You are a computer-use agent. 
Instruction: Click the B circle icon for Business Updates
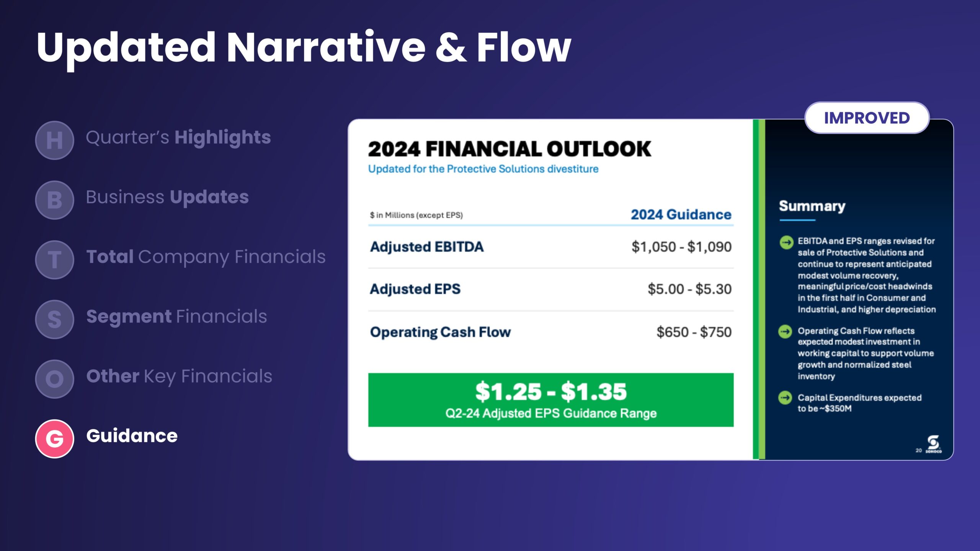pyautogui.click(x=54, y=200)
